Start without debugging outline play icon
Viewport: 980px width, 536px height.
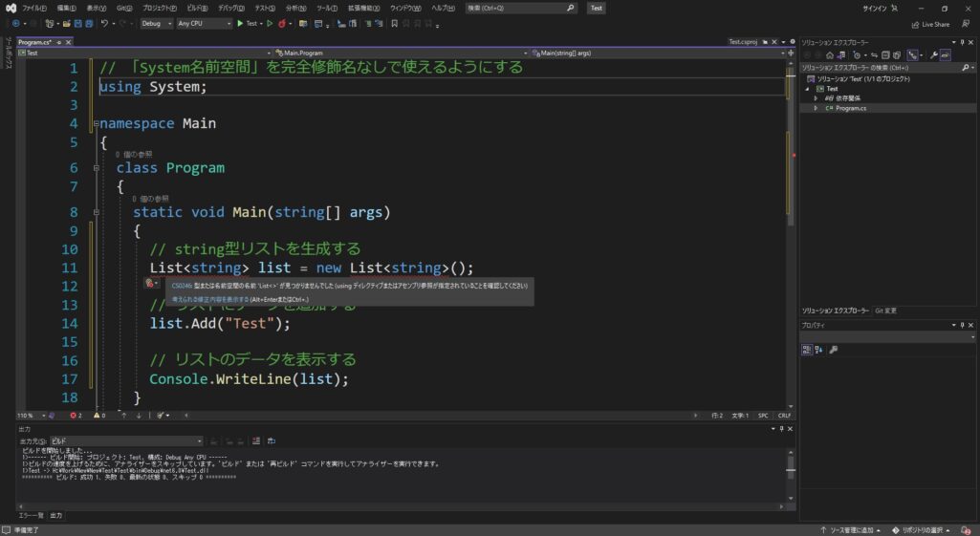270,23
